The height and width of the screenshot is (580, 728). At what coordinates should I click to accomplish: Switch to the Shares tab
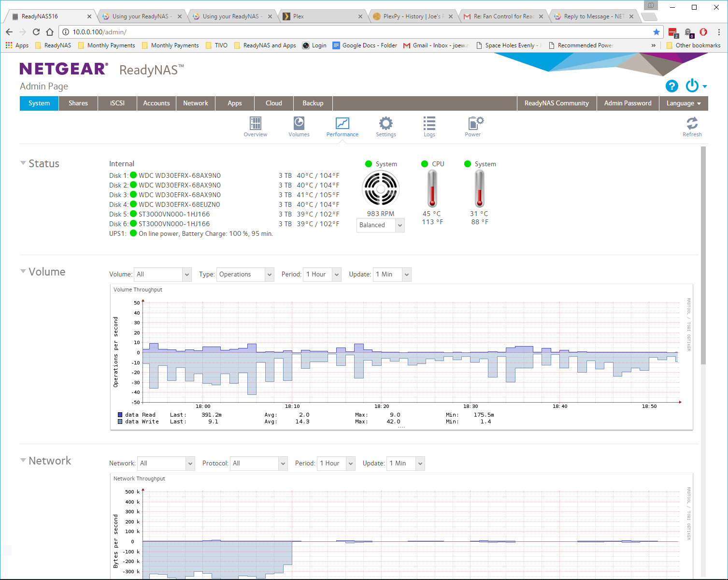pos(78,103)
